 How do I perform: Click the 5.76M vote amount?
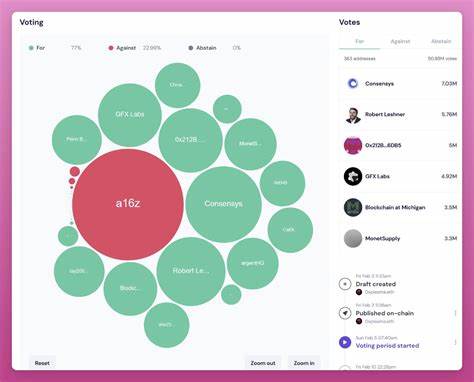[449, 114]
